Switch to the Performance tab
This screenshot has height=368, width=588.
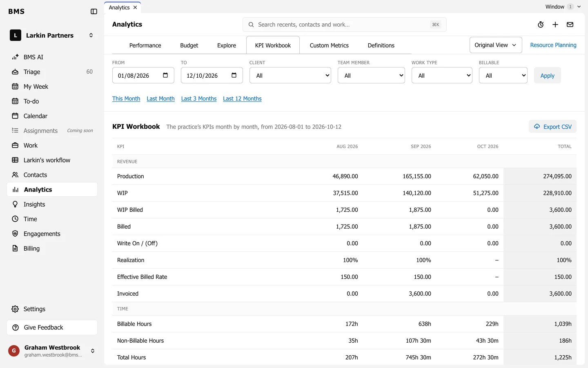pyautogui.click(x=145, y=45)
